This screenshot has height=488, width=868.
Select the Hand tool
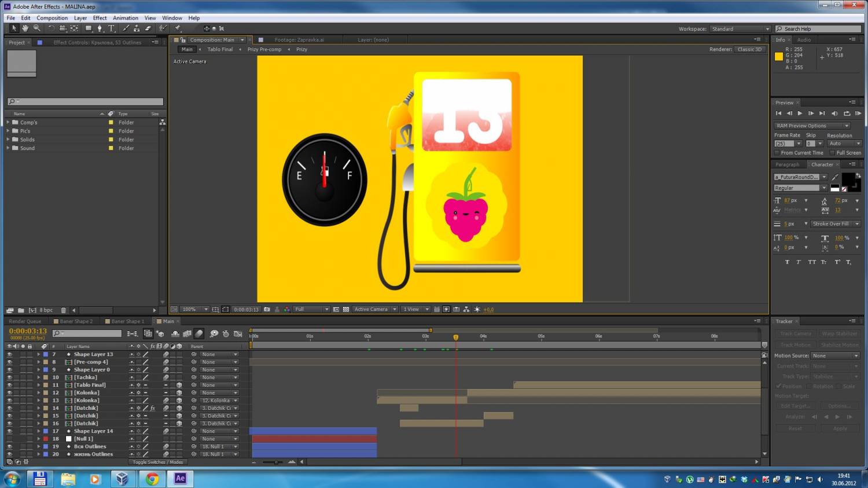(x=25, y=28)
